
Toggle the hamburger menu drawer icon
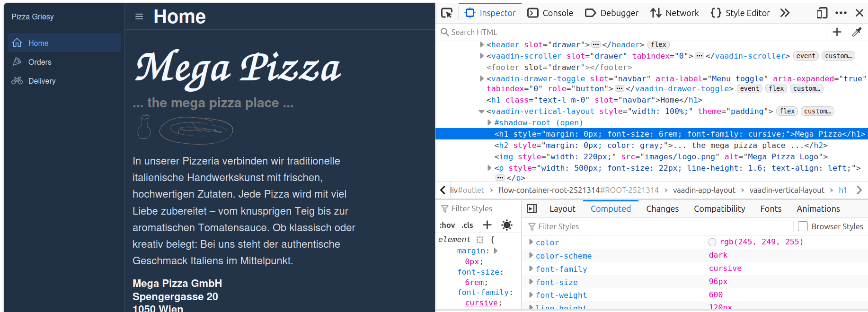(x=139, y=17)
